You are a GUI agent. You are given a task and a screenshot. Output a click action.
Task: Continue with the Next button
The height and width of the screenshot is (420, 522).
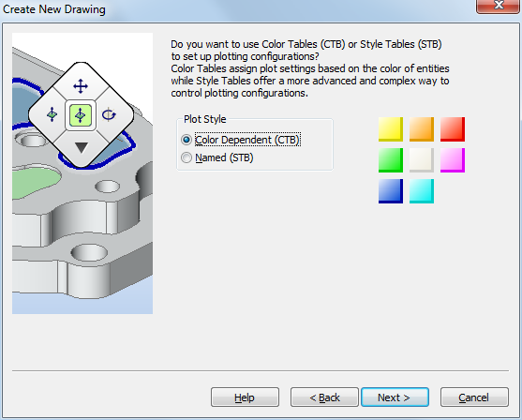point(395,397)
